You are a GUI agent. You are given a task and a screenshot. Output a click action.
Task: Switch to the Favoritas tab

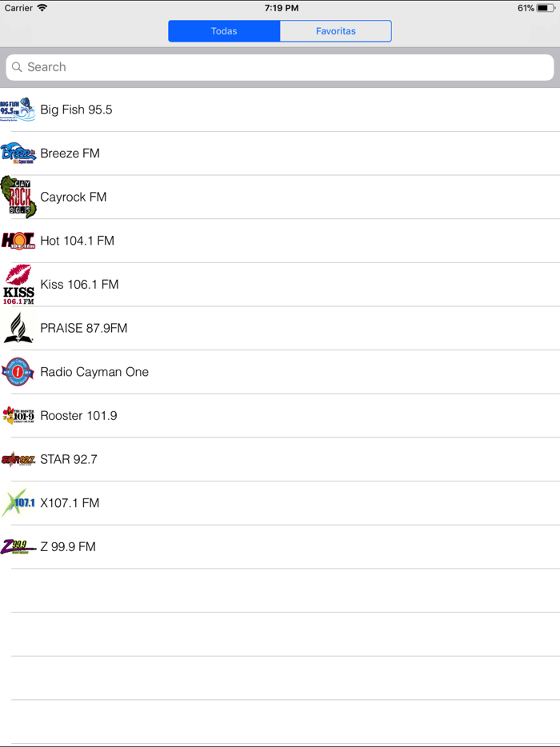(x=335, y=30)
